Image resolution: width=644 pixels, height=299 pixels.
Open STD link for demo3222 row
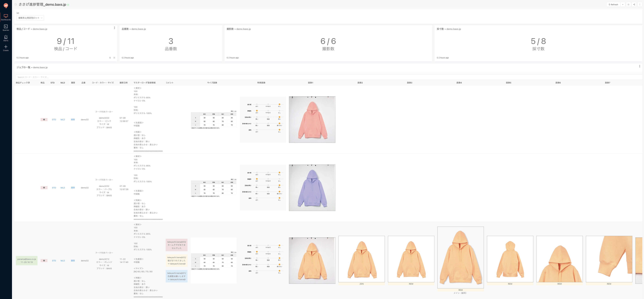pos(54,120)
